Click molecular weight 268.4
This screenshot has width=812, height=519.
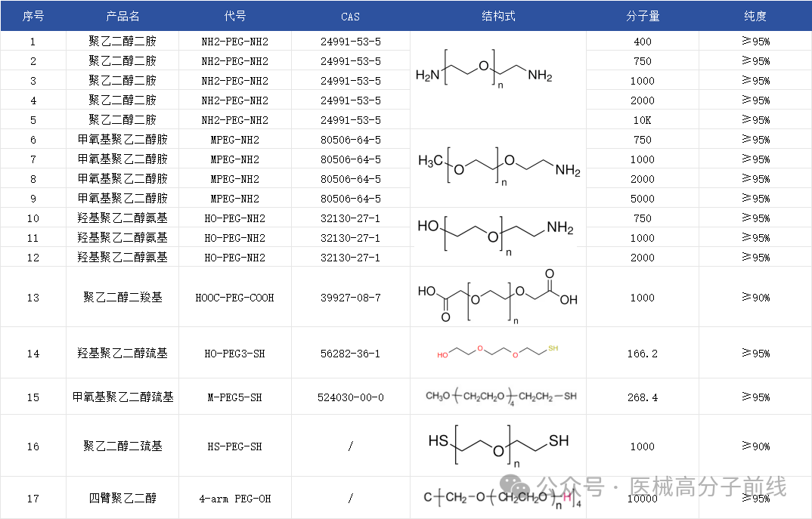[x=643, y=397]
